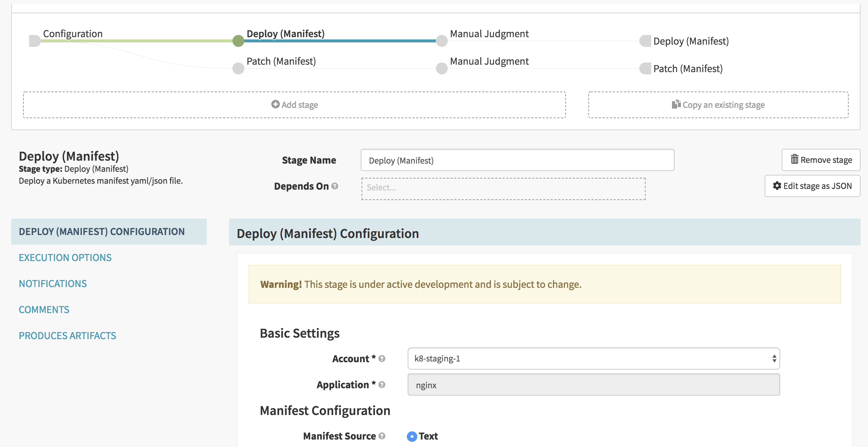Screen dimensions: 868x447
Task: Click the plus icon in Add stage
Action: tap(275, 104)
